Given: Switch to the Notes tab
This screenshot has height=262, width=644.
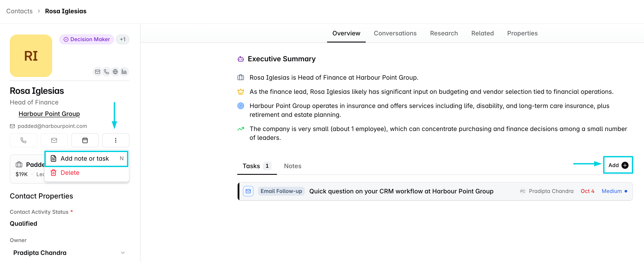Looking at the screenshot, I should pos(292,166).
